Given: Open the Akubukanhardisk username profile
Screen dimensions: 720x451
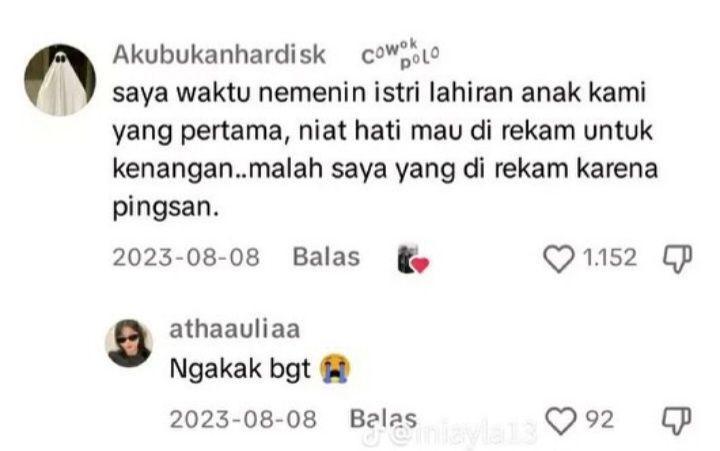Looking at the screenshot, I should click(219, 55).
